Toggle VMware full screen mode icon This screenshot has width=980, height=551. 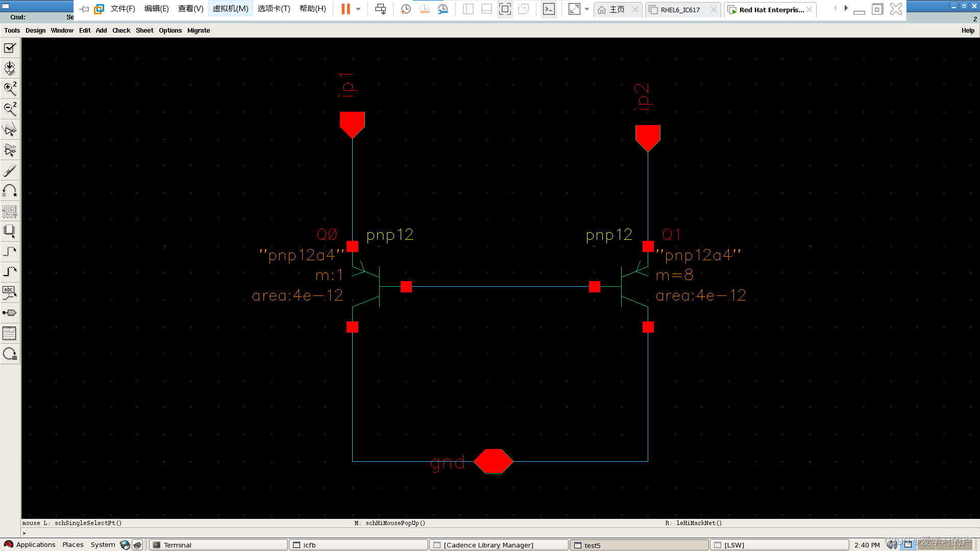[x=505, y=9]
